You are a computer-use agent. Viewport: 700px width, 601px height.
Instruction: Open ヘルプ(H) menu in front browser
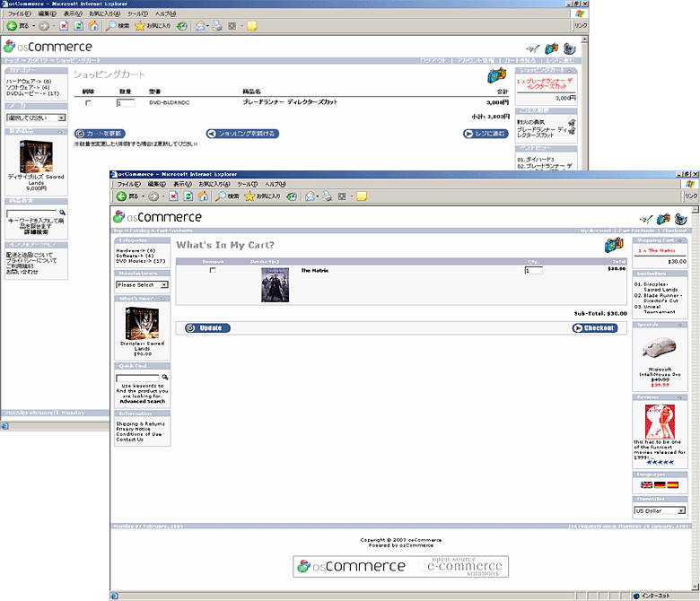(276, 184)
